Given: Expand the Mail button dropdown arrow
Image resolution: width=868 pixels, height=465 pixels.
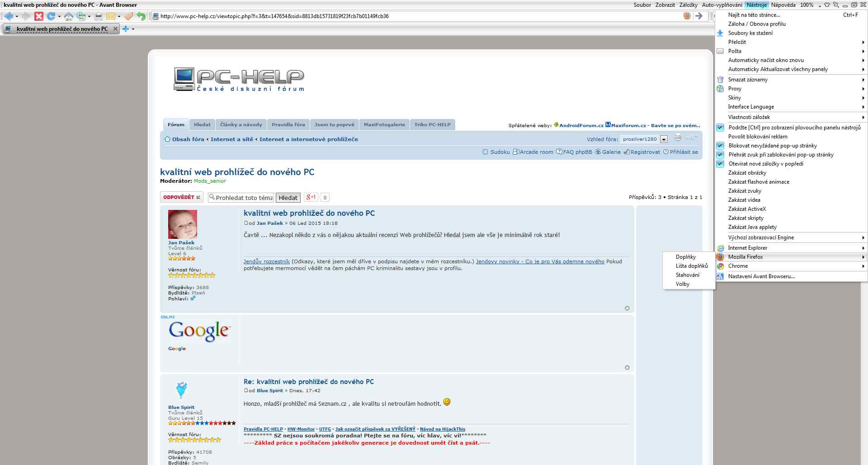Looking at the screenshot, I should pyautogui.click(x=119, y=17).
